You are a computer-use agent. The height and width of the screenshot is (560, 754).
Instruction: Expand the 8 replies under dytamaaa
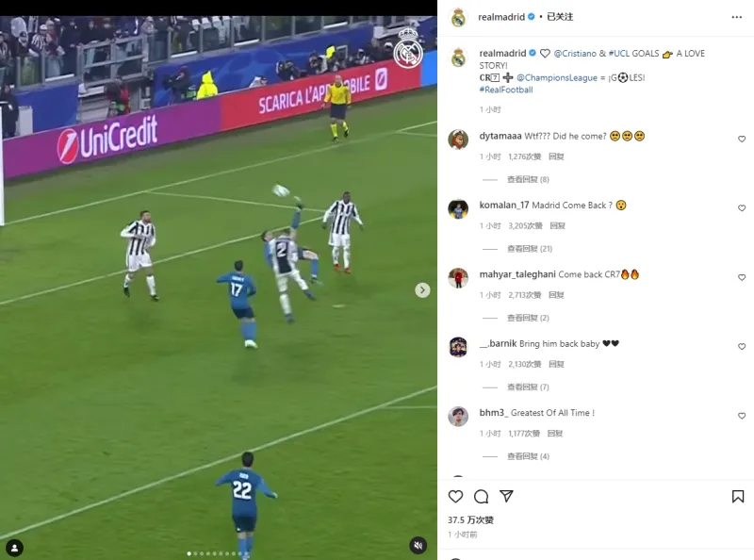click(x=528, y=179)
